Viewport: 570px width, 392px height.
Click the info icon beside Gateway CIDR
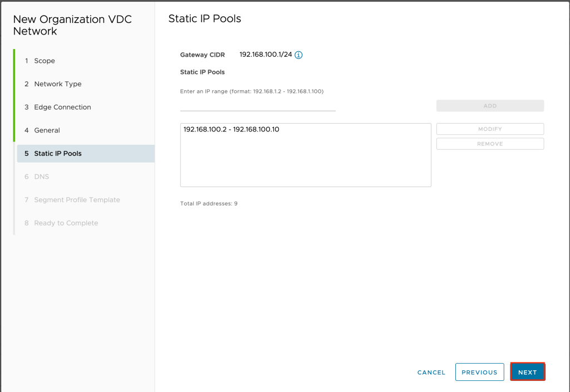pyautogui.click(x=298, y=55)
